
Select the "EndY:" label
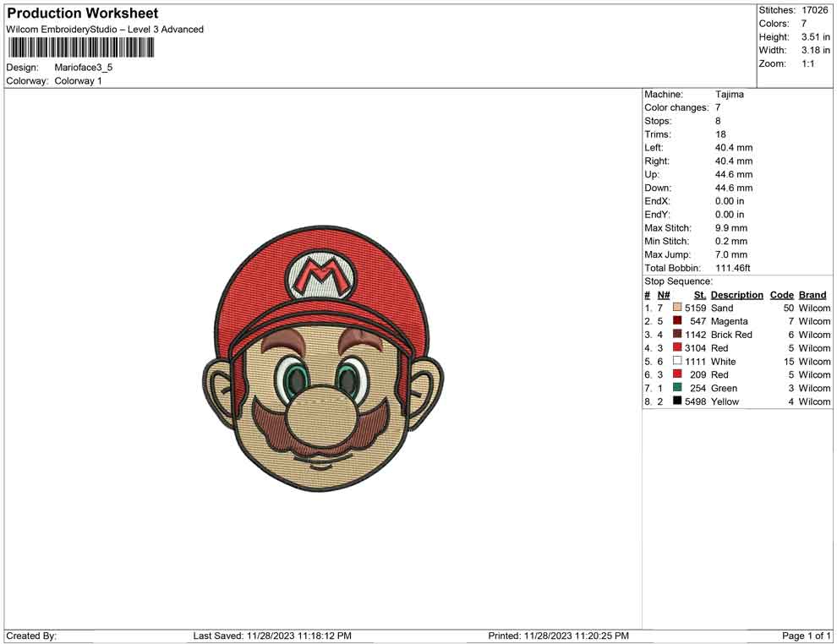pos(657,215)
